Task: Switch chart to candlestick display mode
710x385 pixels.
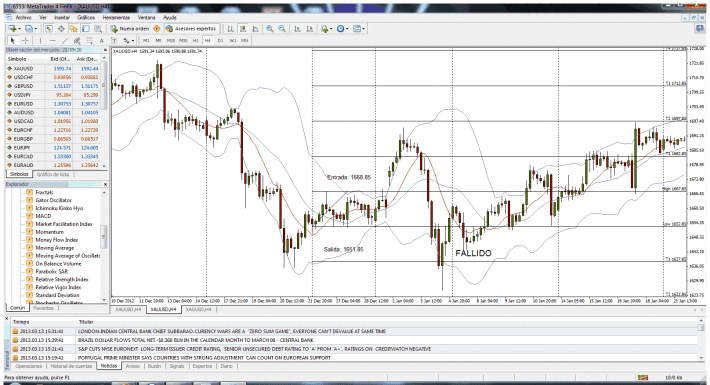Action: click(x=243, y=29)
